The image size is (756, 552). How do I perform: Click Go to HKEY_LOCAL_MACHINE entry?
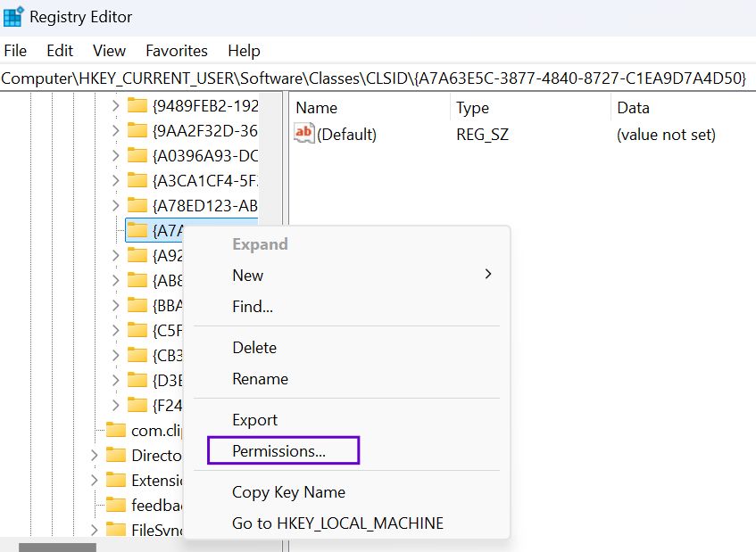point(337,523)
